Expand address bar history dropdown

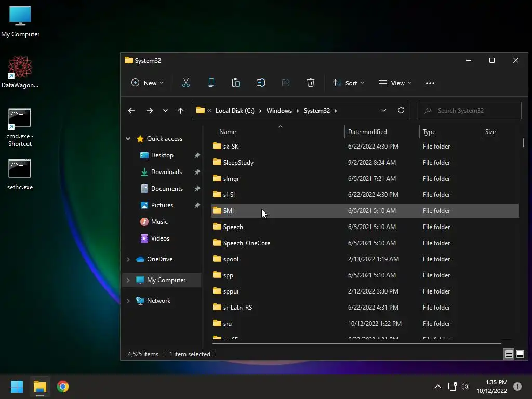pyautogui.click(x=384, y=111)
